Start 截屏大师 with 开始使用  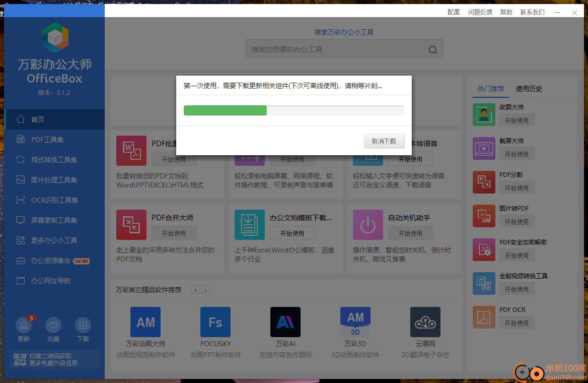[x=517, y=154]
